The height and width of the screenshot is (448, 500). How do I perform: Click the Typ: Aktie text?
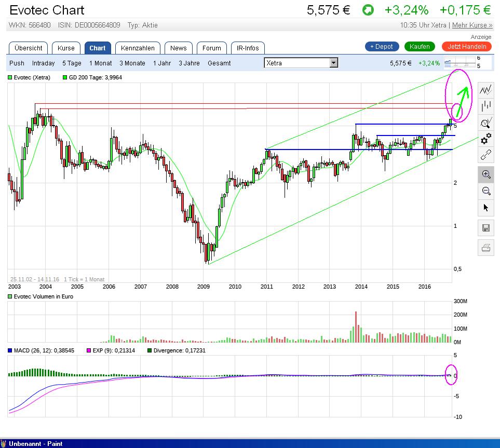click(x=143, y=25)
